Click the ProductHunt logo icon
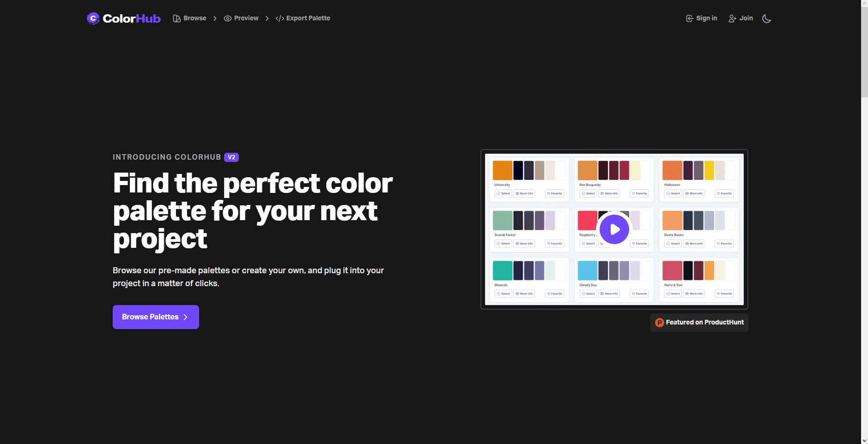The image size is (868, 444). coord(660,323)
